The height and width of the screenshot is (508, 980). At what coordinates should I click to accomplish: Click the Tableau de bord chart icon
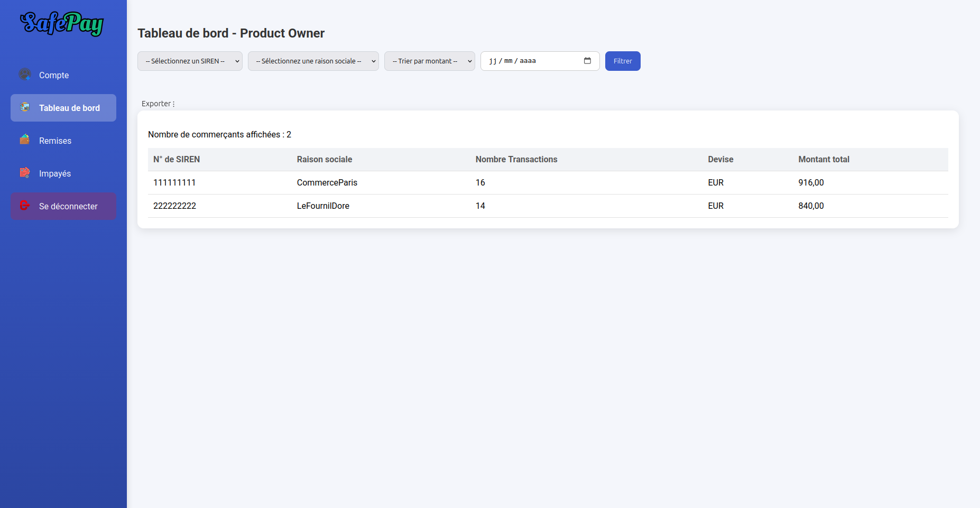click(x=24, y=107)
